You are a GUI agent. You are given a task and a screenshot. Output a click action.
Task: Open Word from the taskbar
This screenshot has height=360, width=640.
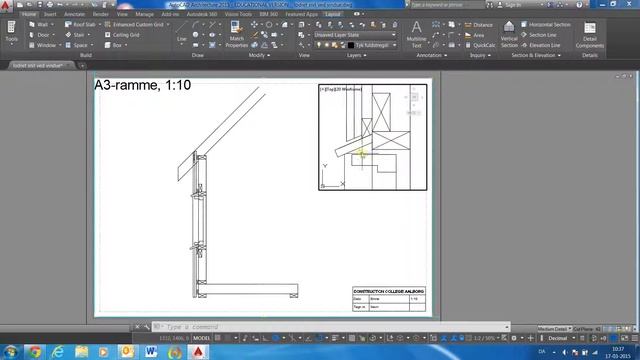(x=151, y=352)
